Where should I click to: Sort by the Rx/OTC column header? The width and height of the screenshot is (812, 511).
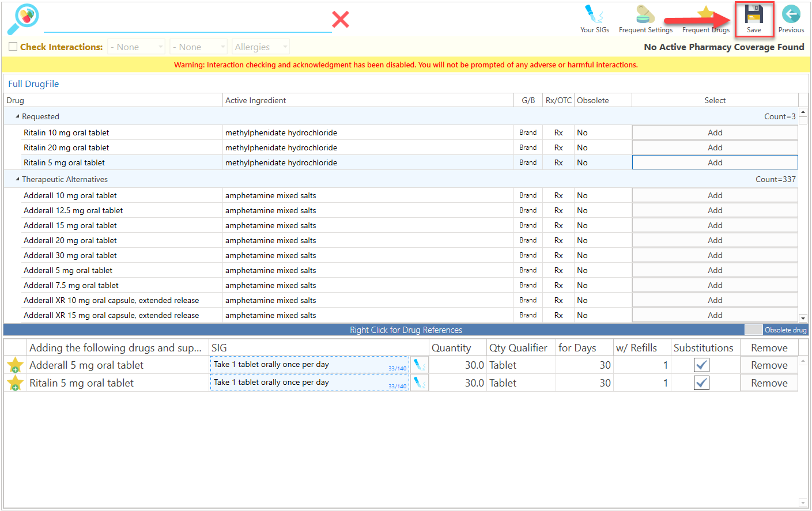click(558, 100)
